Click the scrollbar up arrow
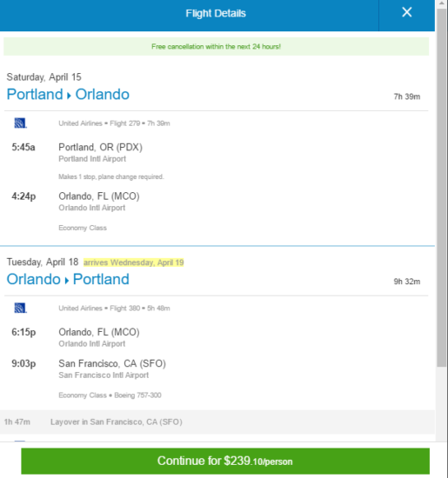Viewport: 448px width, 478px height. click(441, 3)
